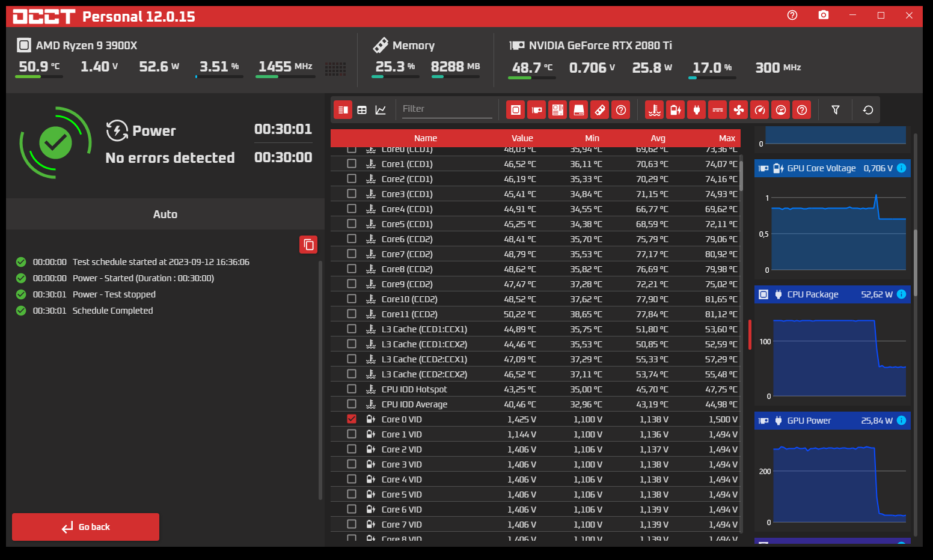This screenshot has width=933, height=560.
Task: Tick the L3 Cache (CCD2:CCX2) checkbox
Action: 352,374
